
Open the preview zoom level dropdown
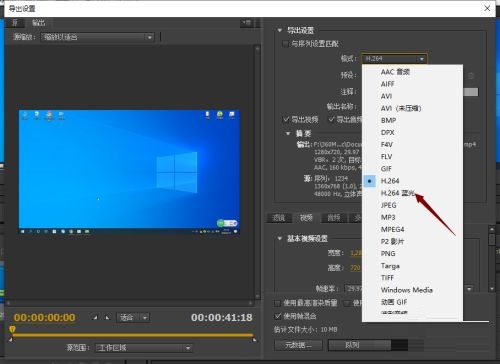point(133,317)
